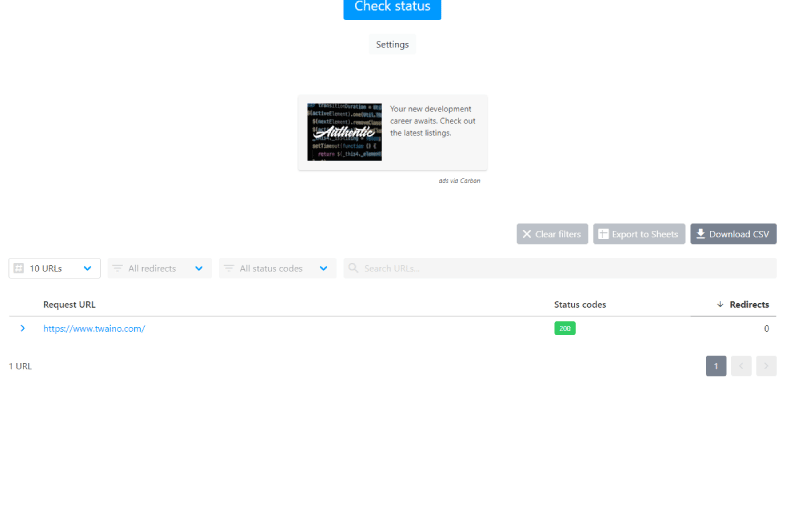
Task: Sort by the Redirects column header
Action: 749,305
